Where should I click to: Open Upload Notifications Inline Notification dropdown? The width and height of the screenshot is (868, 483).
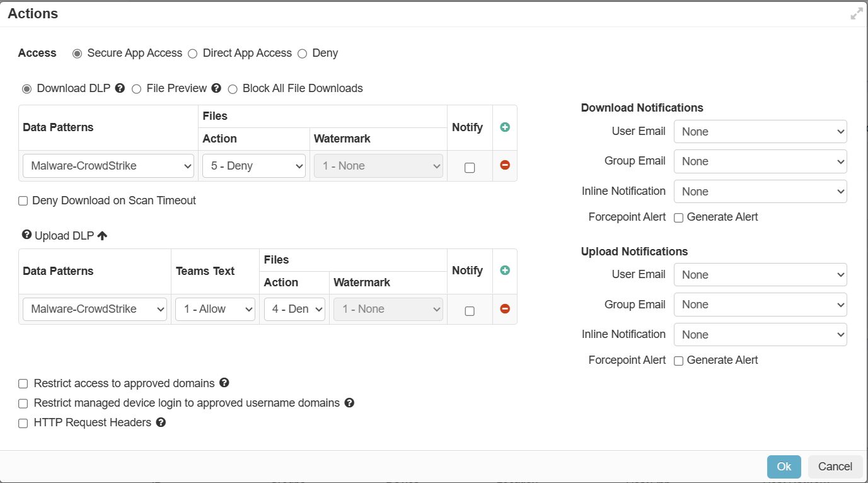[x=760, y=335]
